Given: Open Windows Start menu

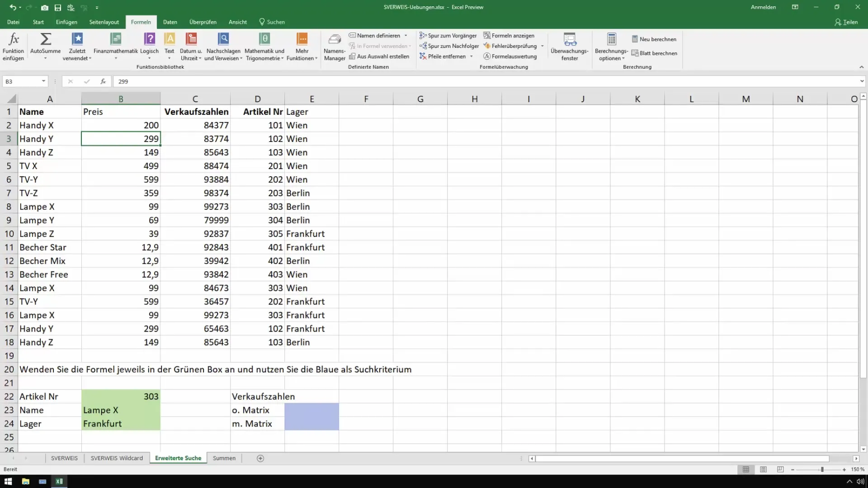Looking at the screenshot, I should pos(8,481).
